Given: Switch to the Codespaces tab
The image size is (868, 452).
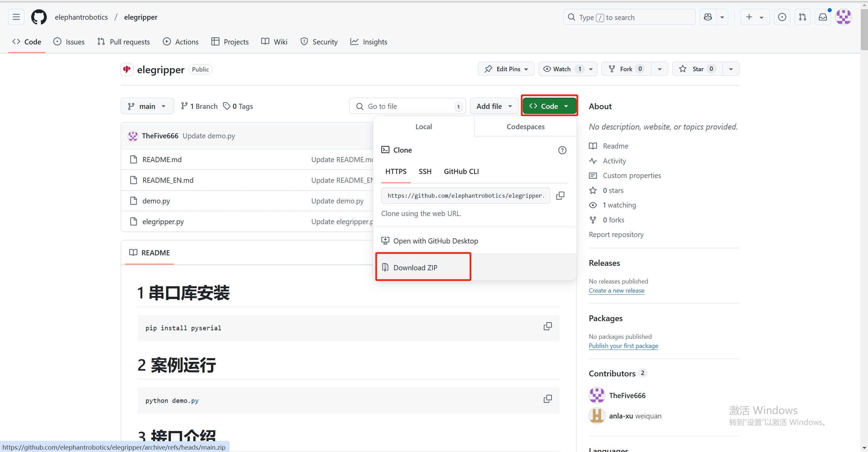Looking at the screenshot, I should (x=525, y=126).
